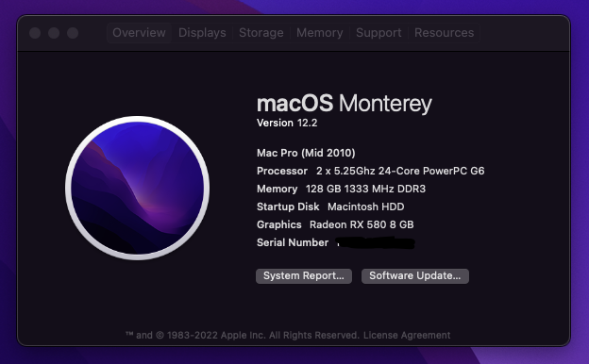Click the Startup Disk label
Screen dimensions: 589x364
coord(288,207)
